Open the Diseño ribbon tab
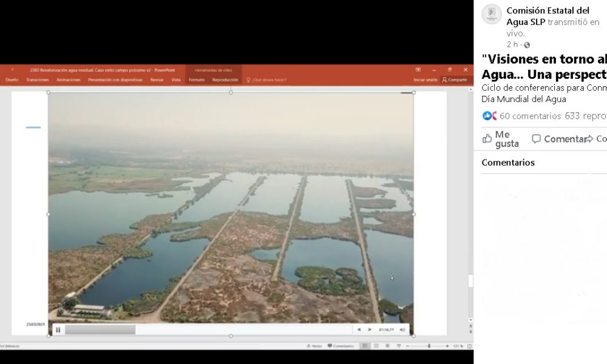Image resolution: width=607 pixels, height=364 pixels. click(x=12, y=80)
